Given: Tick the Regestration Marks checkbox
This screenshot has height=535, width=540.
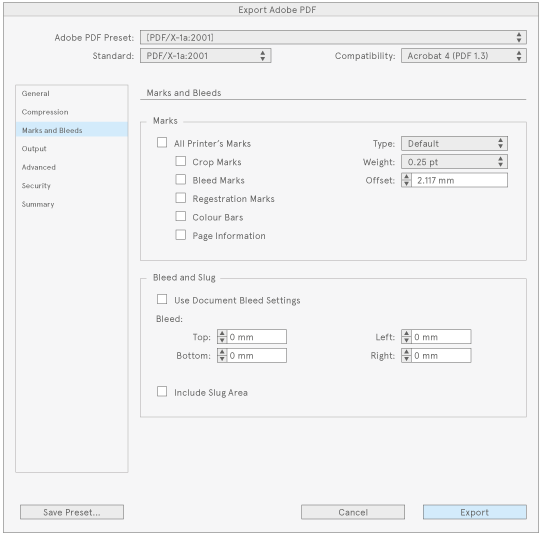Looking at the screenshot, I should (180, 198).
